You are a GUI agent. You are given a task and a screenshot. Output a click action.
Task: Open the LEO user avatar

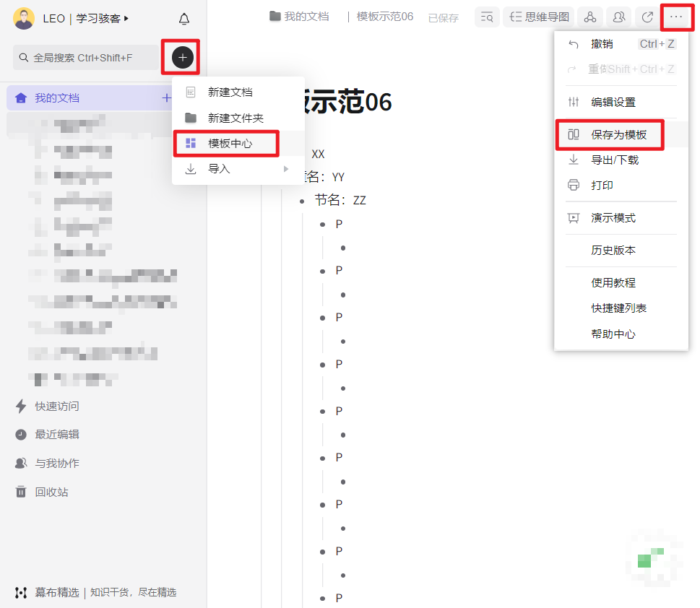point(24,18)
